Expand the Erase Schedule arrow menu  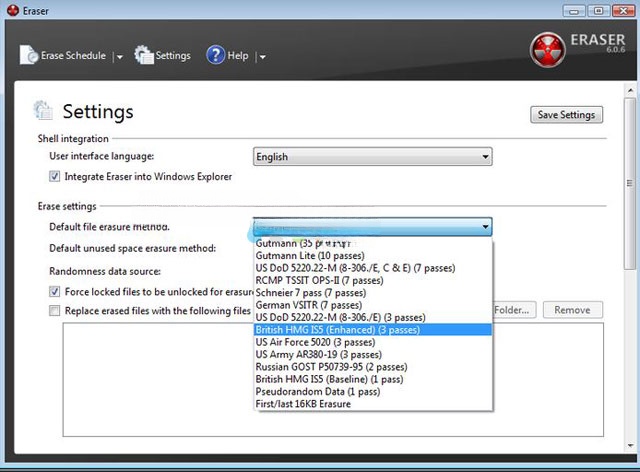coord(119,57)
